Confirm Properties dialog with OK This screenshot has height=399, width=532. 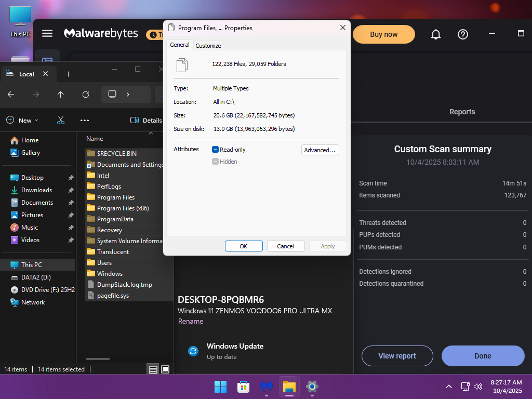tap(244, 246)
